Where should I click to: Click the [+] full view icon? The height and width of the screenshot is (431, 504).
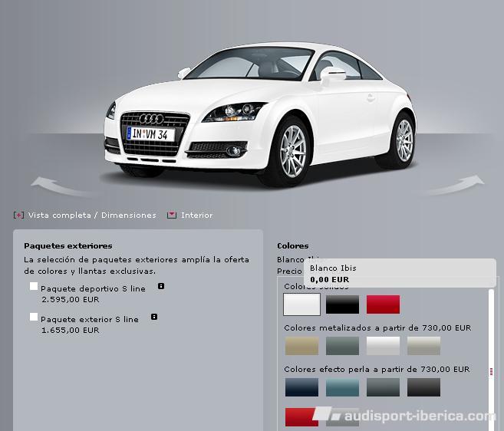pyautogui.click(x=18, y=215)
